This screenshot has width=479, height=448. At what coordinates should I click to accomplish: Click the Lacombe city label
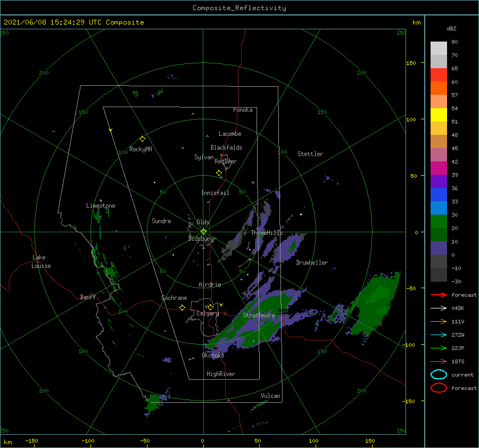tap(230, 134)
